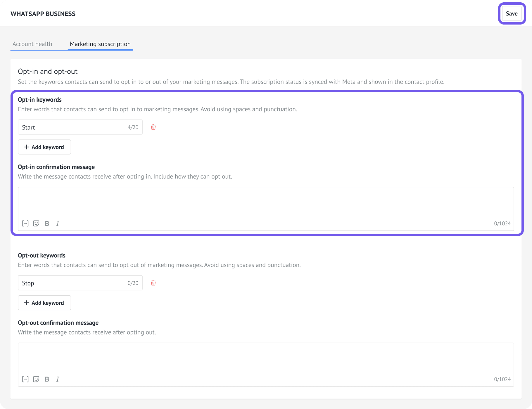This screenshot has width=532, height=409.
Task: Click the Opt-in confirmation message label
Action: pyautogui.click(x=56, y=167)
